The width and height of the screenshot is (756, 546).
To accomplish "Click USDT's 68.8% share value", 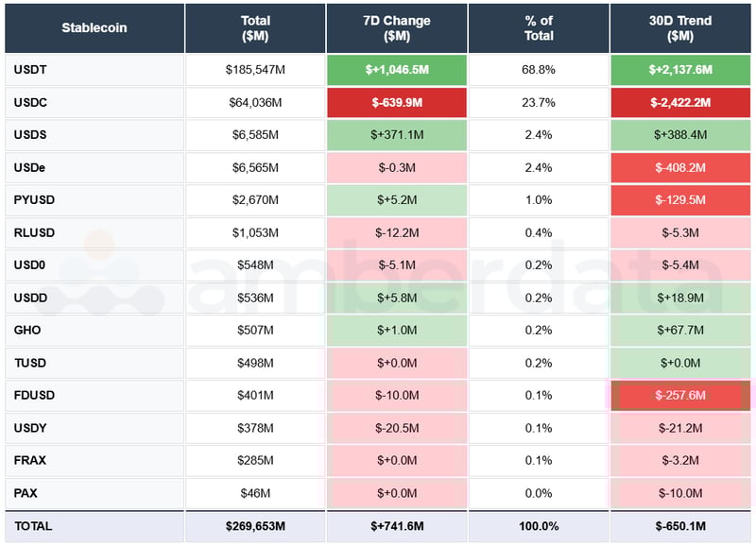I will click(x=539, y=70).
